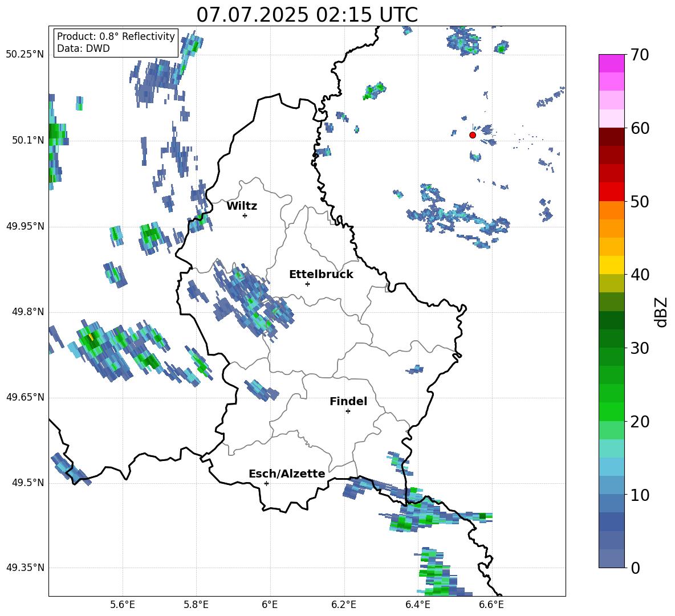Viewport: 675px width, 616px height.
Task: Click the 49.35°N latitude label
Action: click(25, 568)
